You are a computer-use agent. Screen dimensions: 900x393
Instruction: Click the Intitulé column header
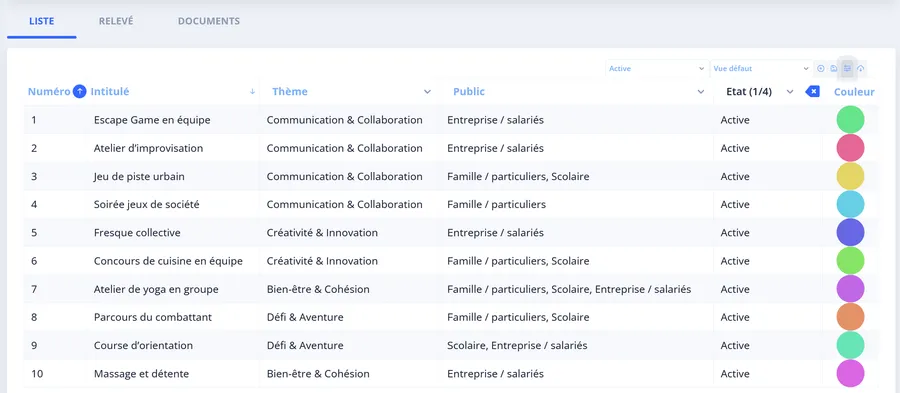(110, 91)
